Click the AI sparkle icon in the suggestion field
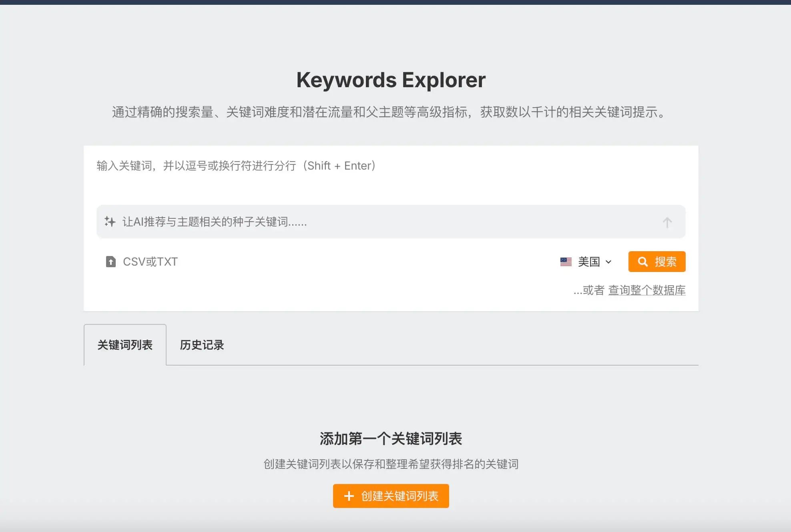The image size is (791, 532). (x=110, y=222)
